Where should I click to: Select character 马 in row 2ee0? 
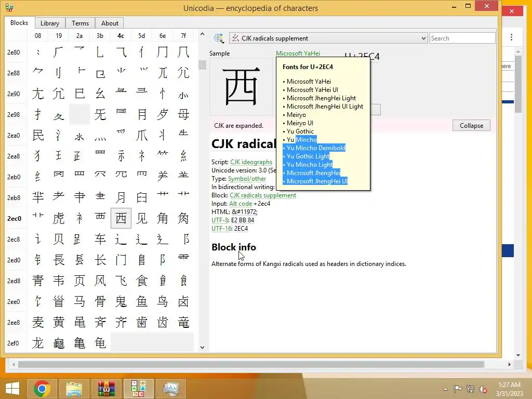click(x=79, y=301)
